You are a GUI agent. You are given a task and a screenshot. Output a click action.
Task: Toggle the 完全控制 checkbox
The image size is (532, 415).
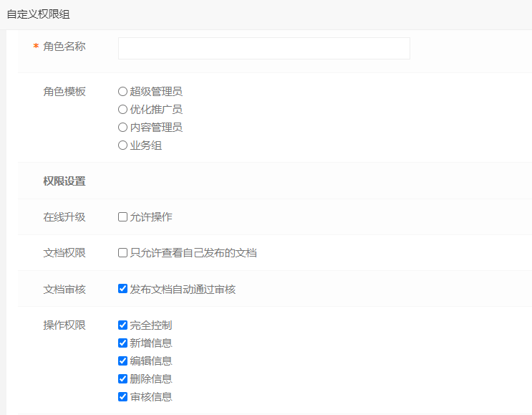click(x=122, y=325)
